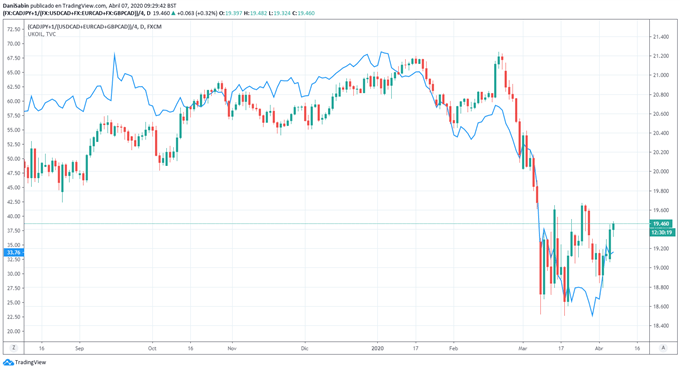
Task: Click 72.50 on the left price scale
Action: (x=13, y=29)
